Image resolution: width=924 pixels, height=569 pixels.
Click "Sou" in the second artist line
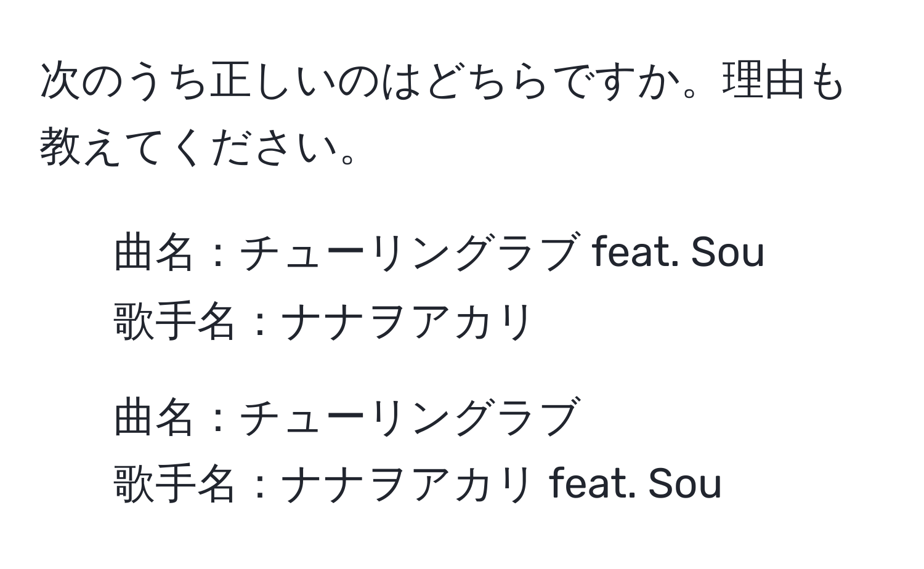click(x=684, y=485)
